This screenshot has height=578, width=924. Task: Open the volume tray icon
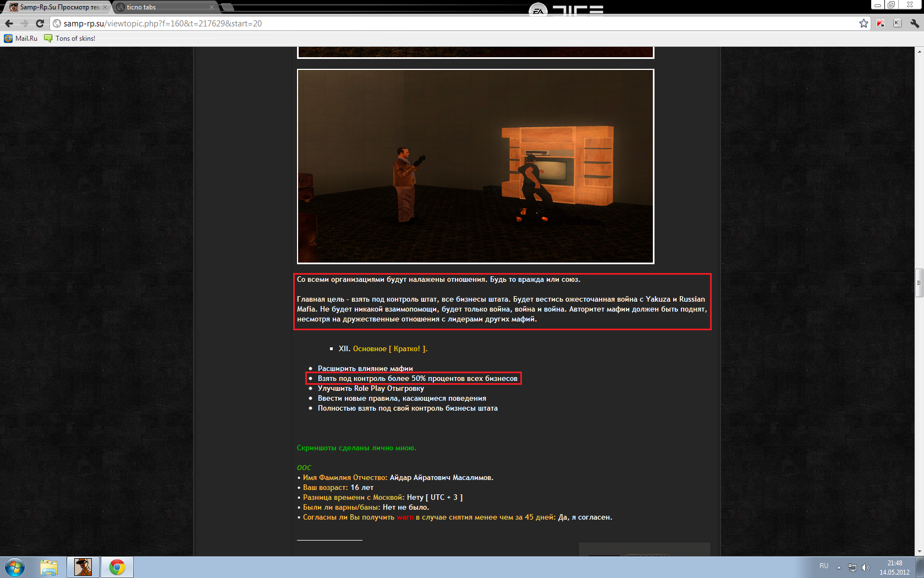pos(866,568)
